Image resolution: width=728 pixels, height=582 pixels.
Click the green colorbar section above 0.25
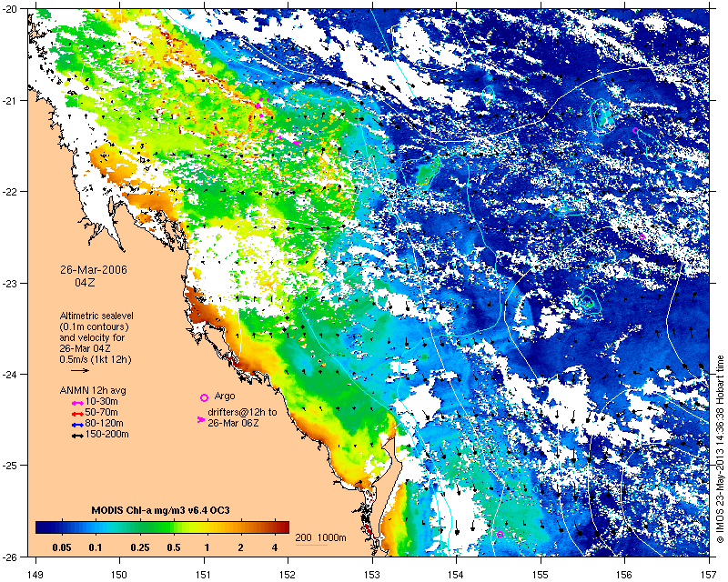140,527
